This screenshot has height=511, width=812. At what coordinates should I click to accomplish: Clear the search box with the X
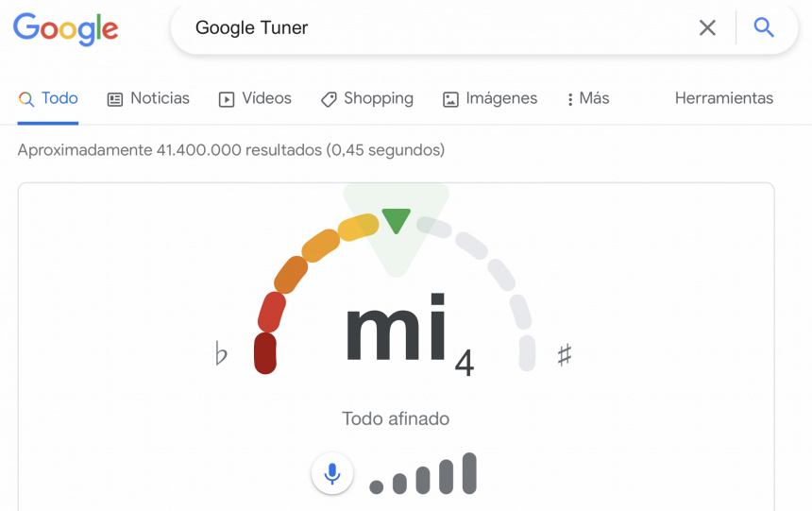pos(707,27)
